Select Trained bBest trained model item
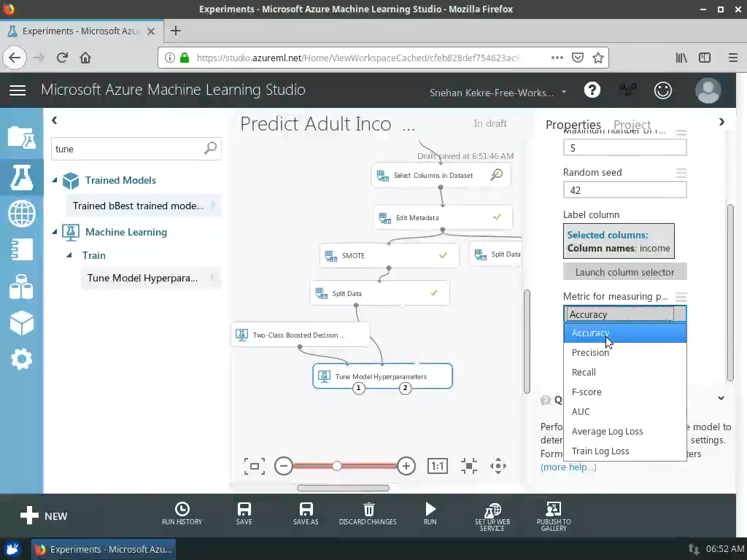The image size is (747, 560). pyautogui.click(x=144, y=206)
